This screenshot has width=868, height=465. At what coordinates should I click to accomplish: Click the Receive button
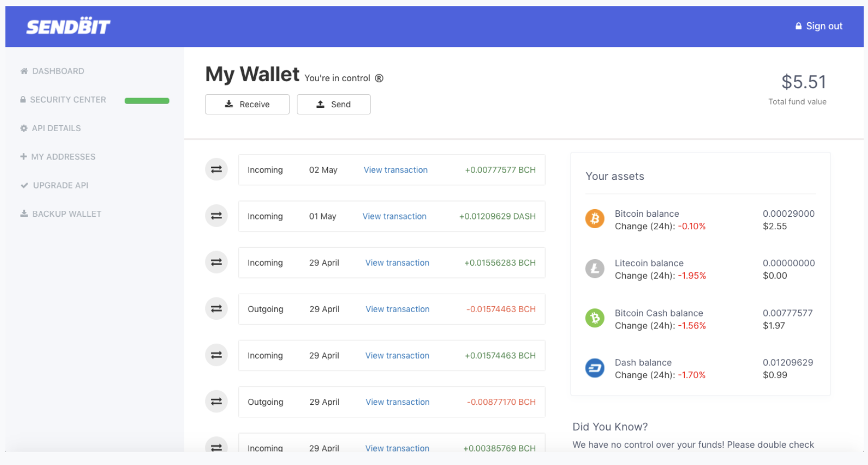247,104
